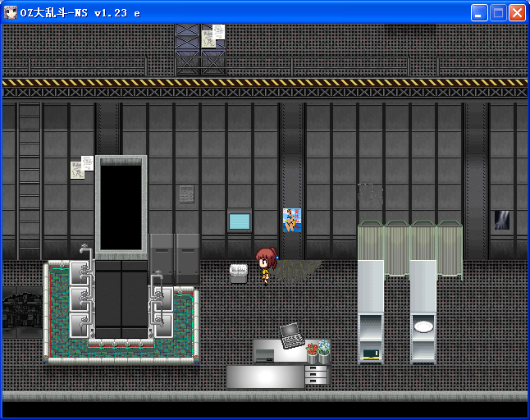Click the white plate on the shelf
Viewport: 530px width, 420px height.
click(423, 326)
